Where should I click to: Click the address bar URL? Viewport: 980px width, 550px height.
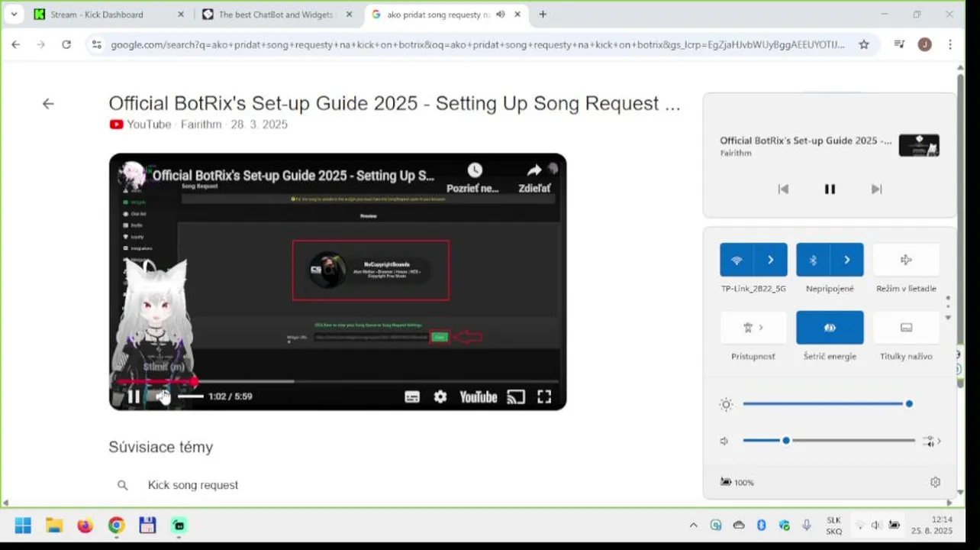click(478, 45)
